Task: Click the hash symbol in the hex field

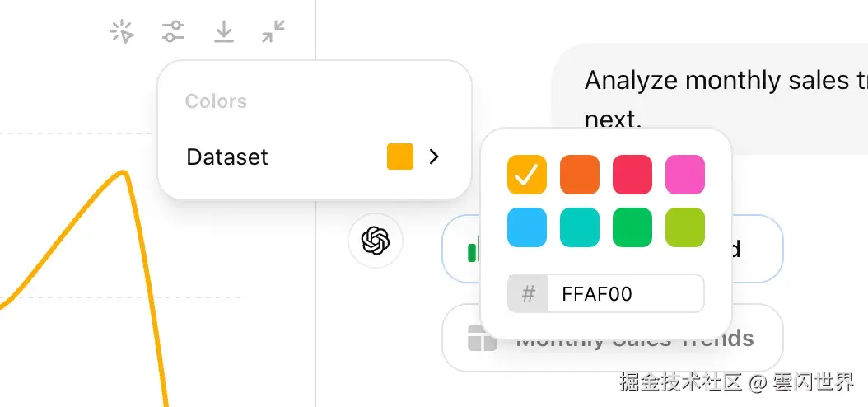Action: coord(529,294)
